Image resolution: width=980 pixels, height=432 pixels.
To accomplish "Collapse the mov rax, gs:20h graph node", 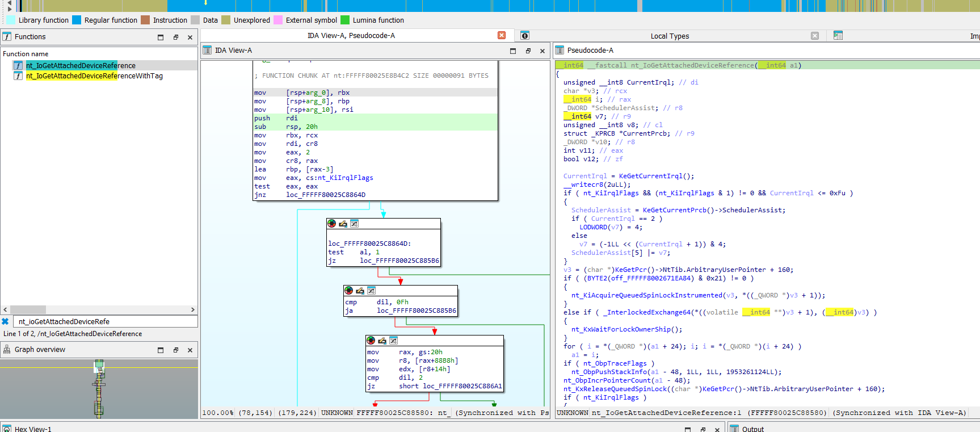I will click(393, 341).
